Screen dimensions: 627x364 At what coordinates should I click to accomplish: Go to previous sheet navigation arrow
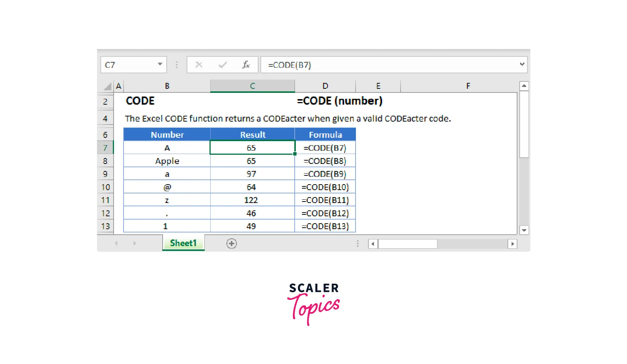[116, 244]
